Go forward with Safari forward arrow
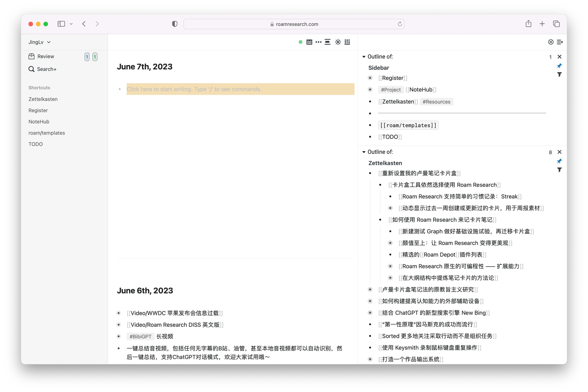The image size is (588, 392). [97, 24]
